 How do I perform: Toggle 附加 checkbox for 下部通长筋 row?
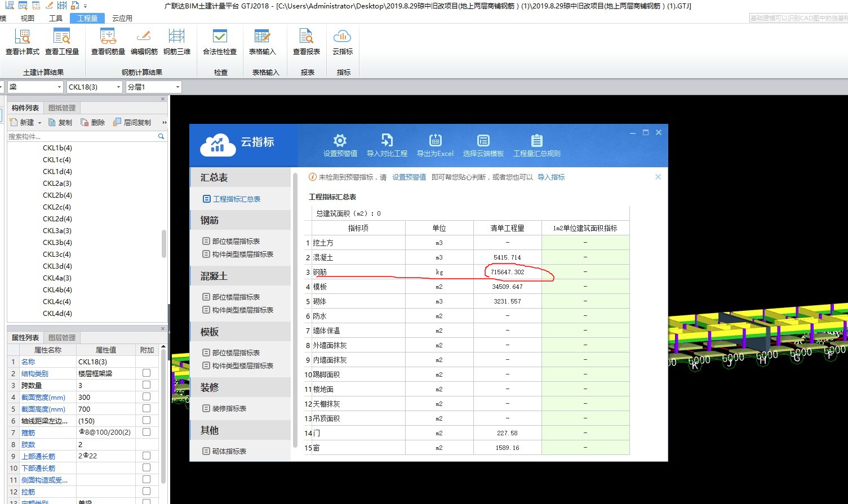tap(146, 467)
